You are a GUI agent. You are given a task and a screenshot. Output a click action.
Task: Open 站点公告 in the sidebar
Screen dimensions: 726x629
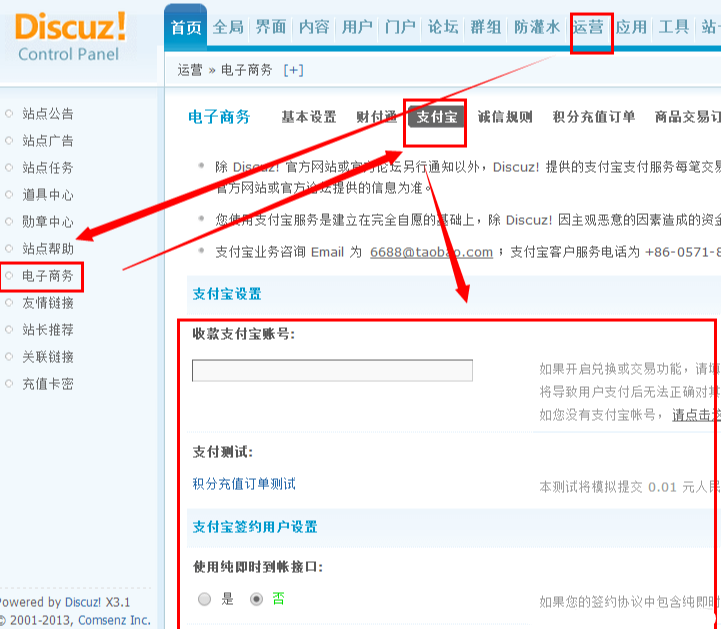tap(48, 114)
